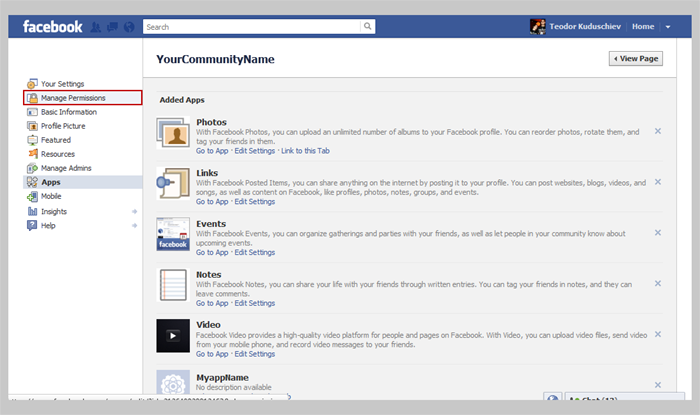Click Apps sidebar icon

(x=32, y=182)
